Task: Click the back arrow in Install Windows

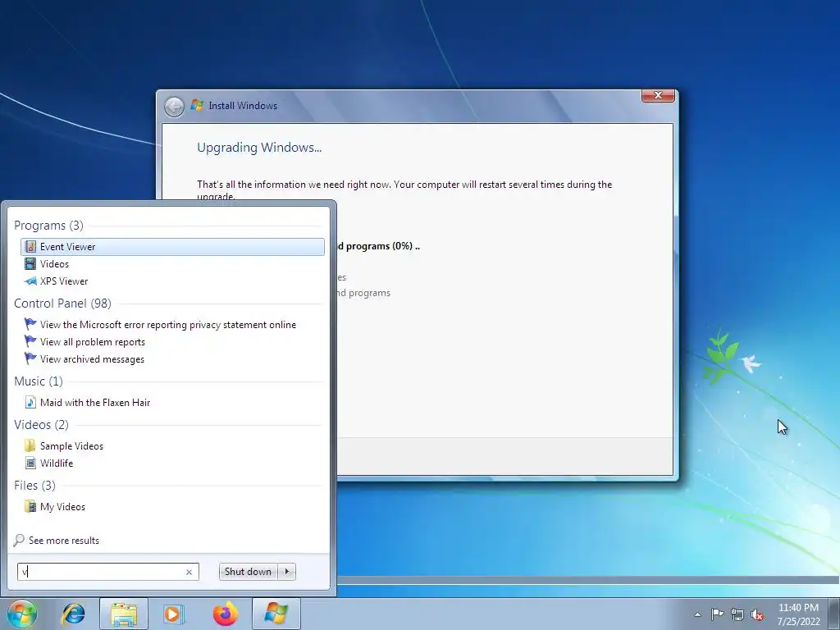Action: 174,107
